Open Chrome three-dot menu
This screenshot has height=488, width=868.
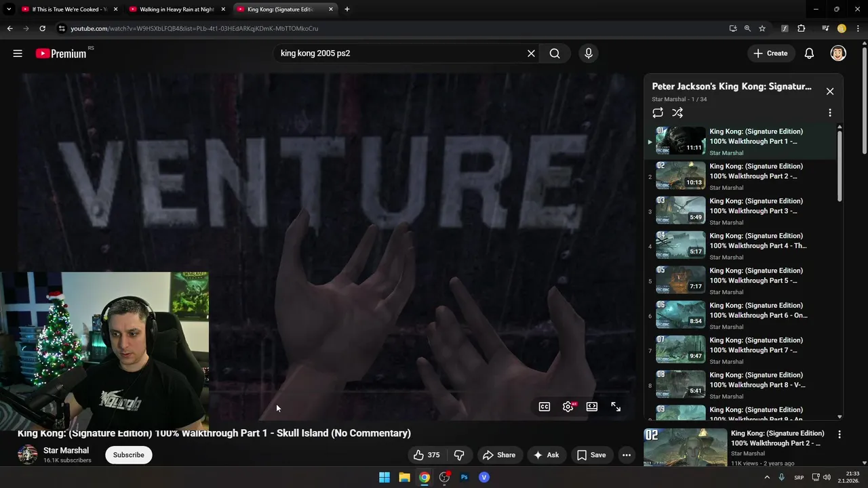[858, 28]
